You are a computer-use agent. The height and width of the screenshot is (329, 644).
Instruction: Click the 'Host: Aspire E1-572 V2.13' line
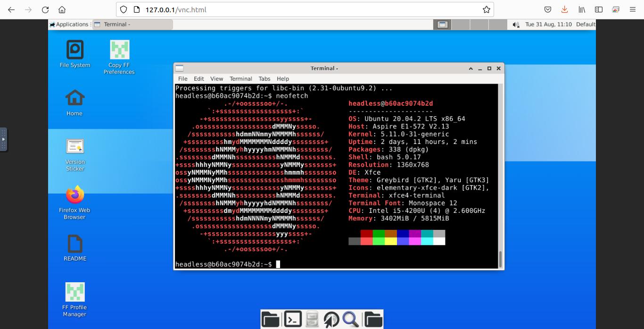tap(399, 127)
